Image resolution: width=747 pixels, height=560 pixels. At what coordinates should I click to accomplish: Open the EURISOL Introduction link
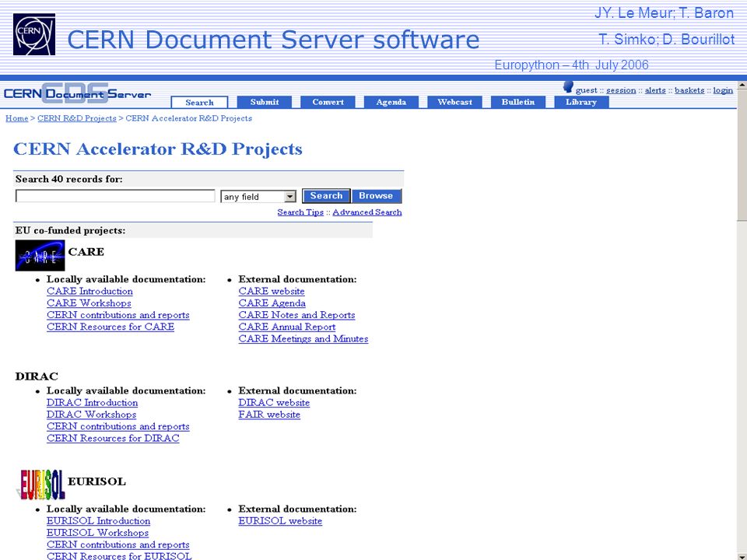pyautogui.click(x=99, y=521)
